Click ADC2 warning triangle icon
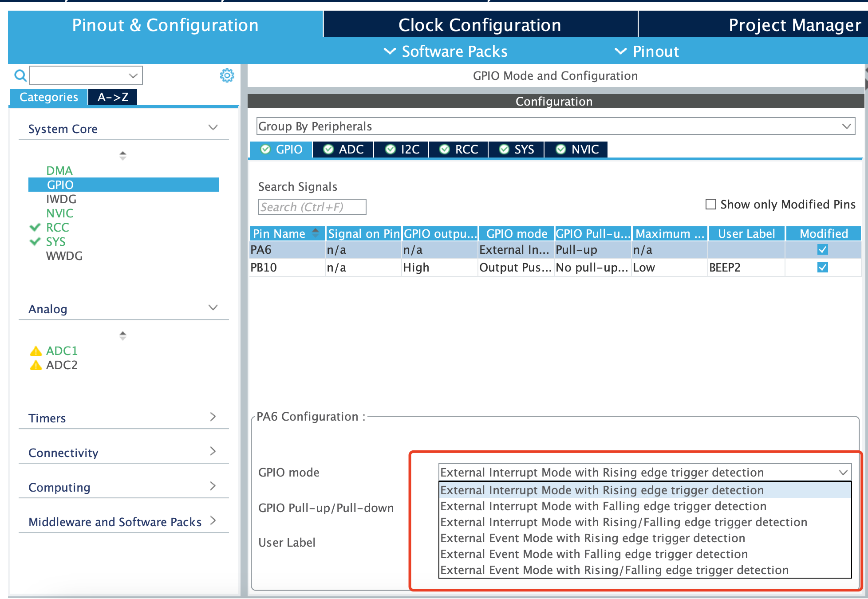 click(x=36, y=366)
